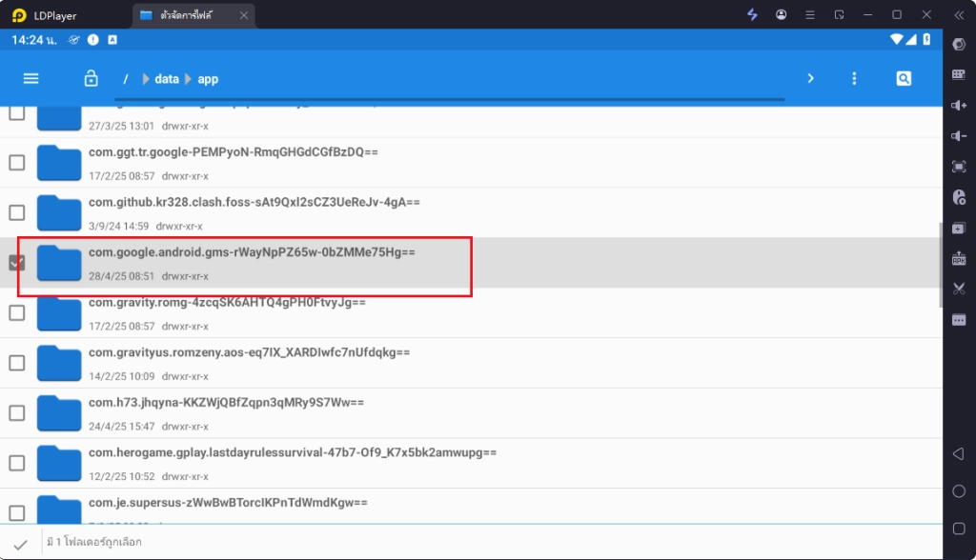The image size is (976, 560).
Task: Open the com.google.android.gms folder icon
Action: pyautogui.click(x=59, y=263)
